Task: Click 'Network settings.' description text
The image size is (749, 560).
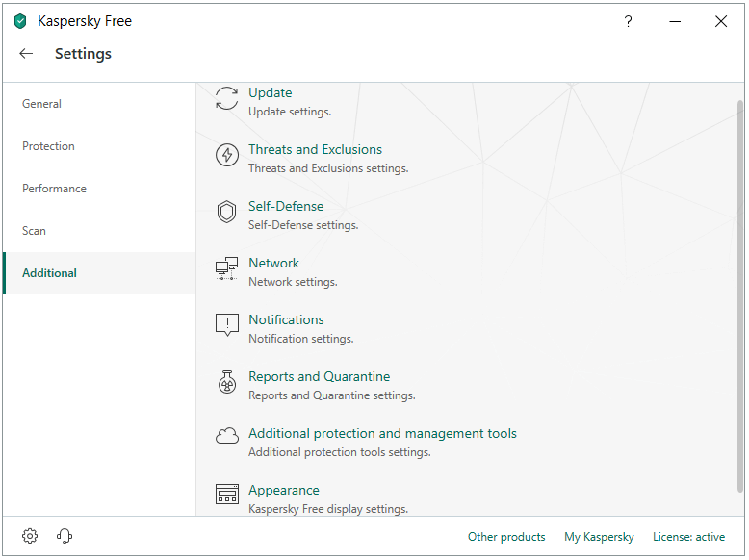Action: [x=293, y=282]
